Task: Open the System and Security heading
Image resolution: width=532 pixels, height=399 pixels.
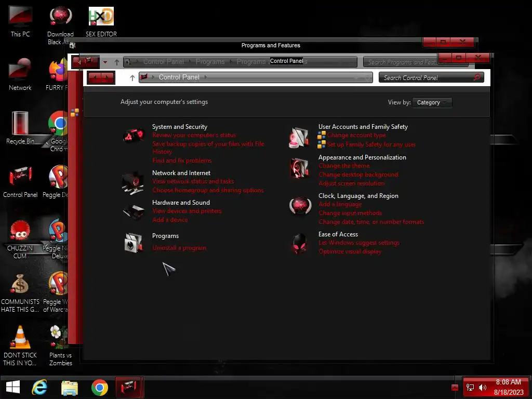Action: [x=179, y=127]
